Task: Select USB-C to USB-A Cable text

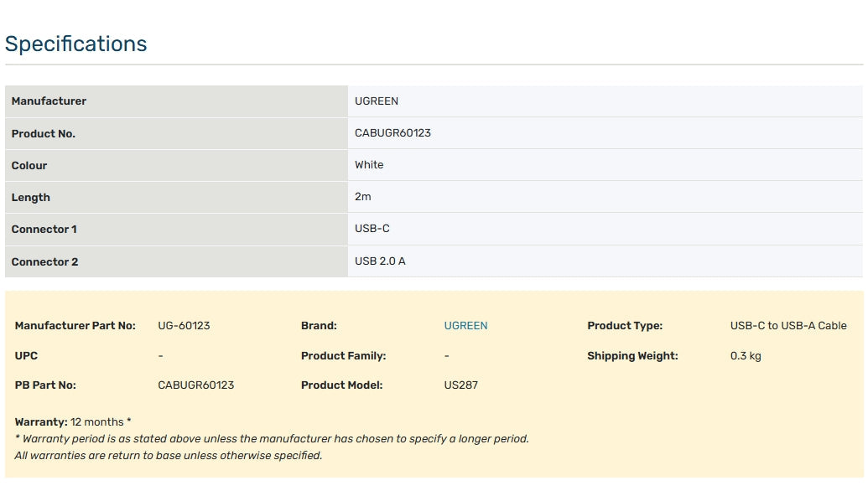Action: (x=788, y=326)
